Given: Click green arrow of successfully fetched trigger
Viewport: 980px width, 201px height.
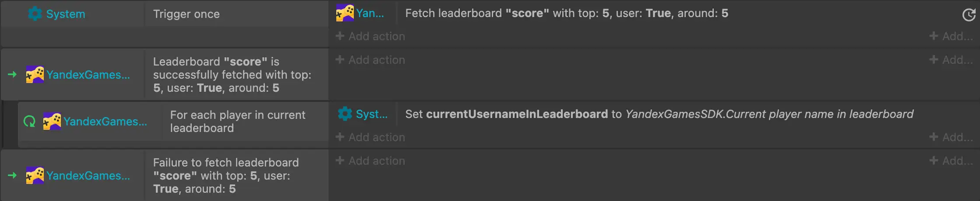Looking at the screenshot, I should click(x=12, y=75).
